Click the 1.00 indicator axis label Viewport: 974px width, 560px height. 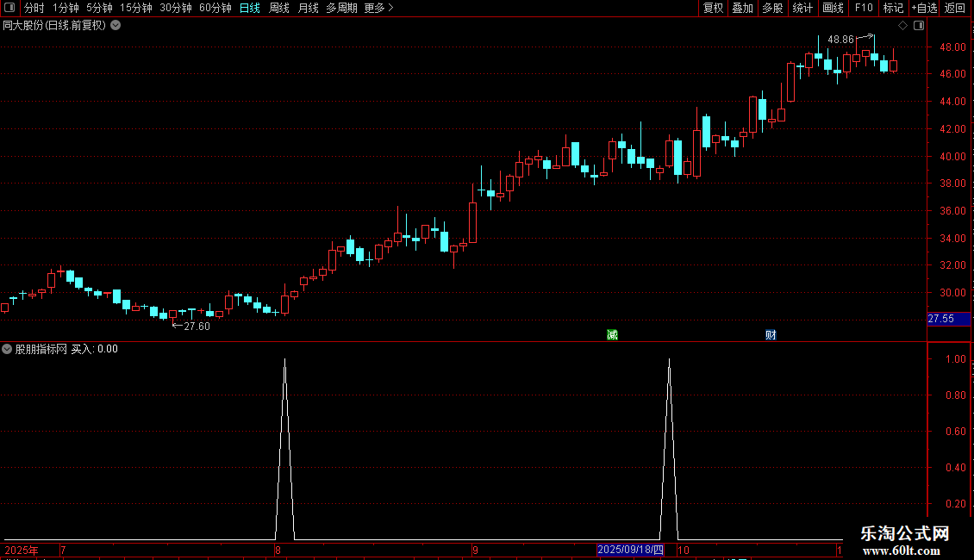(x=955, y=359)
